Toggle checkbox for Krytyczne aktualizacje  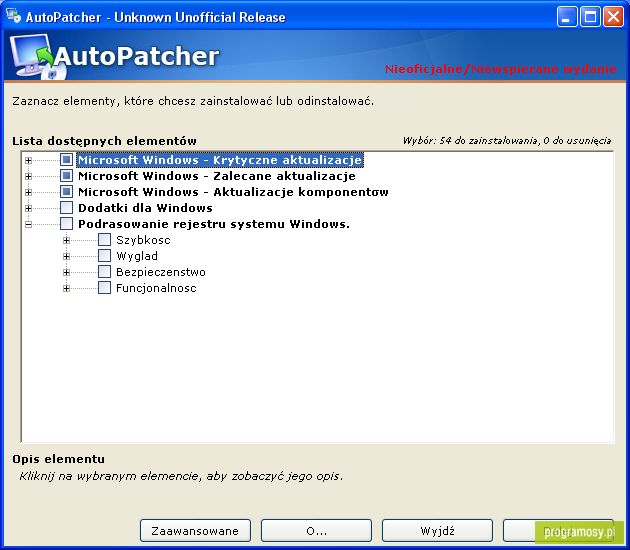[x=66, y=160]
